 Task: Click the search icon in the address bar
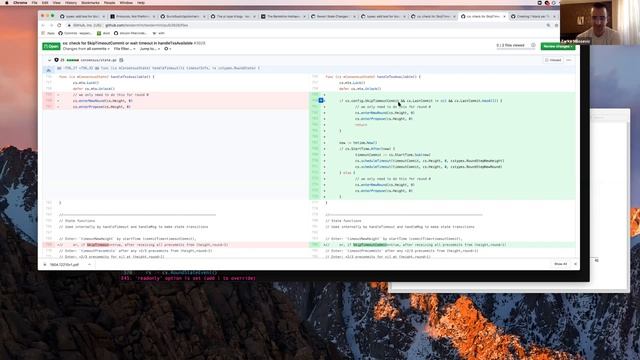[x=548, y=25]
